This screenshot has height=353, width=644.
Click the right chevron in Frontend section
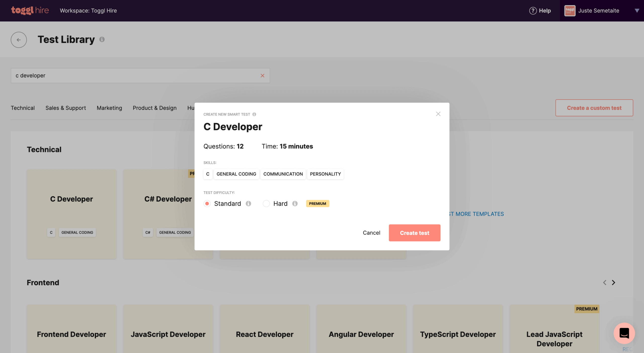613,282
